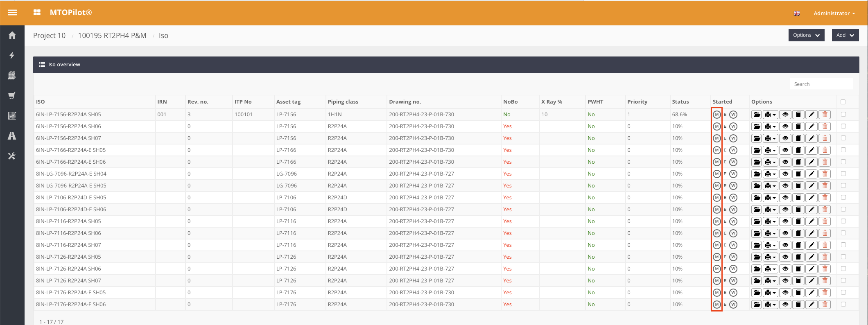Check the box for 6IN-LP-7156-R2P24A SH05
The width and height of the screenshot is (868, 325).
843,115
